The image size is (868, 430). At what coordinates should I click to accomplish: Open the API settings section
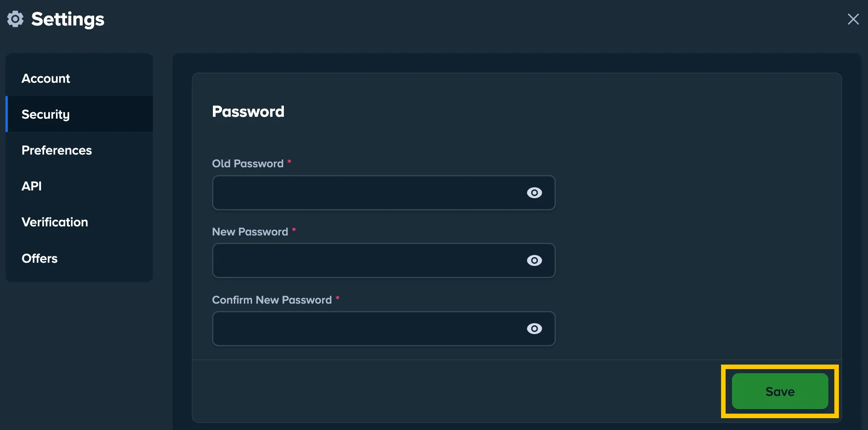[x=31, y=186]
